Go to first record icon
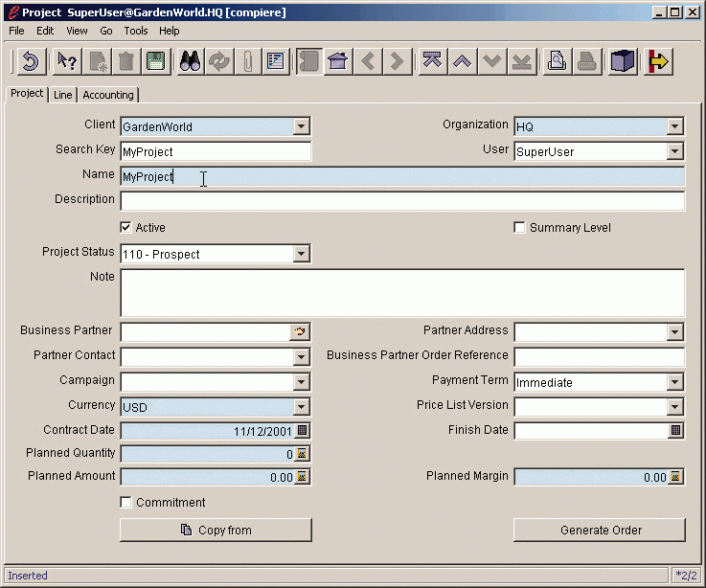Screen dimensions: 706x588 pyautogui.click(x=431, y=62)
